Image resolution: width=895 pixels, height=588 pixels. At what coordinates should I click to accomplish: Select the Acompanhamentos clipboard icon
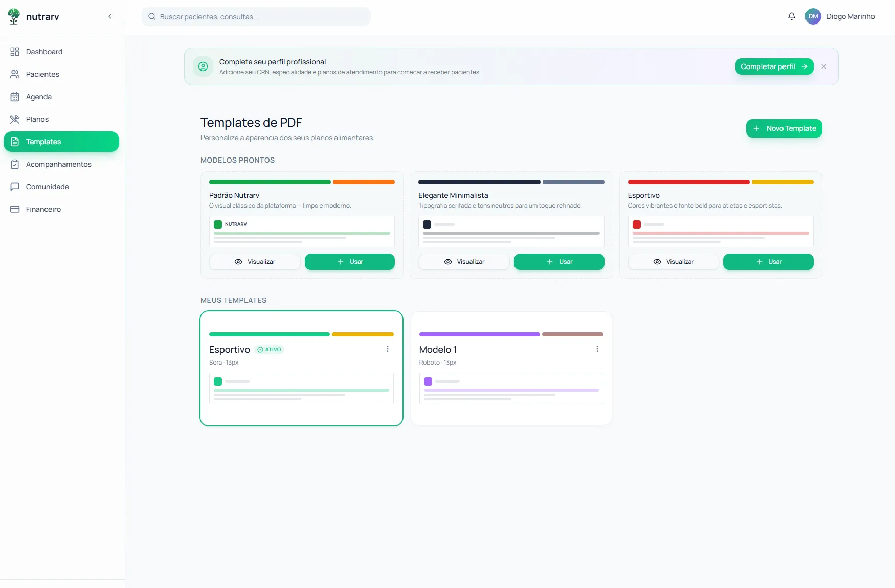pos(15,164)
